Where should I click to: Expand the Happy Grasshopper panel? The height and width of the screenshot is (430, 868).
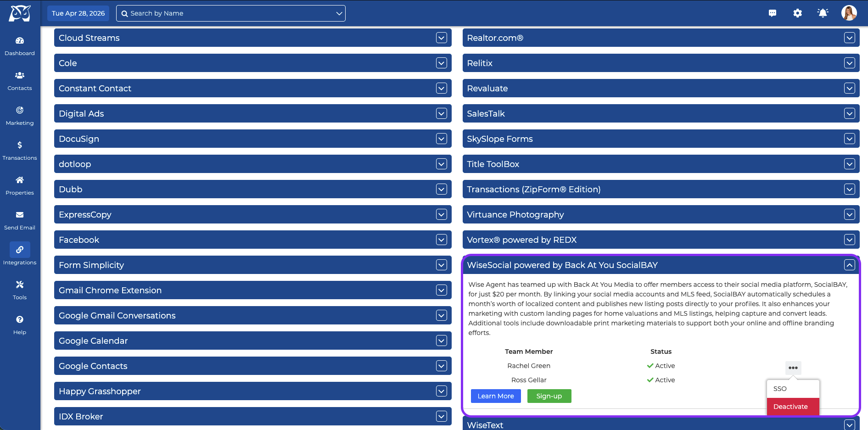click(x=442, y=391)
